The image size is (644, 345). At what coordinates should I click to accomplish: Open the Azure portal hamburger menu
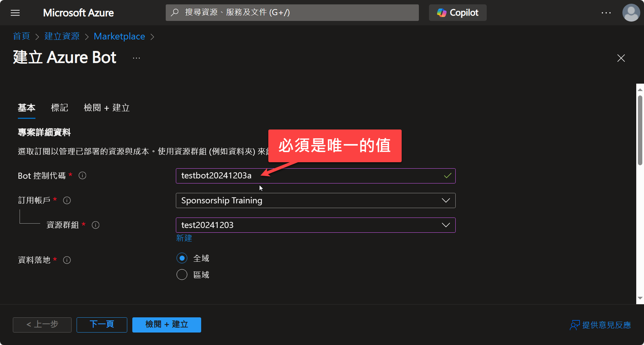15,13
